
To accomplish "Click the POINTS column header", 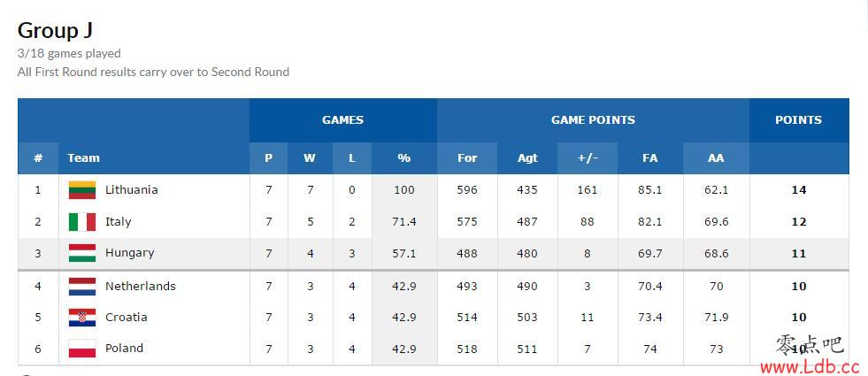I will coord(798,120).
